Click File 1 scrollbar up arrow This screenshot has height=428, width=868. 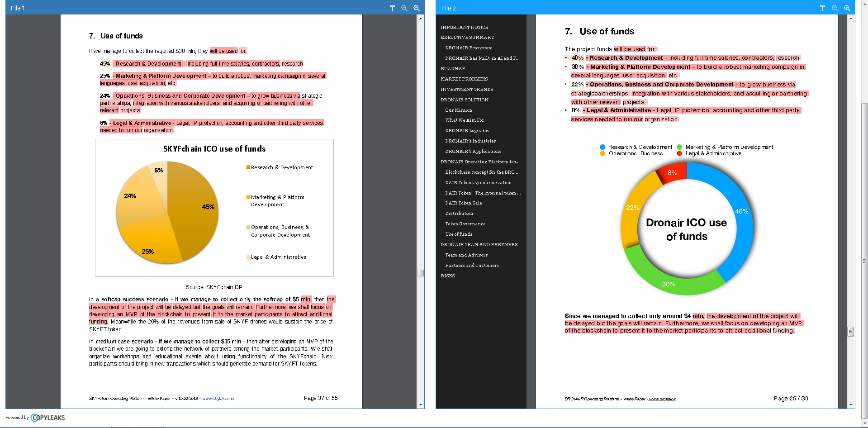pyautogui.click(x=421, y=18)
